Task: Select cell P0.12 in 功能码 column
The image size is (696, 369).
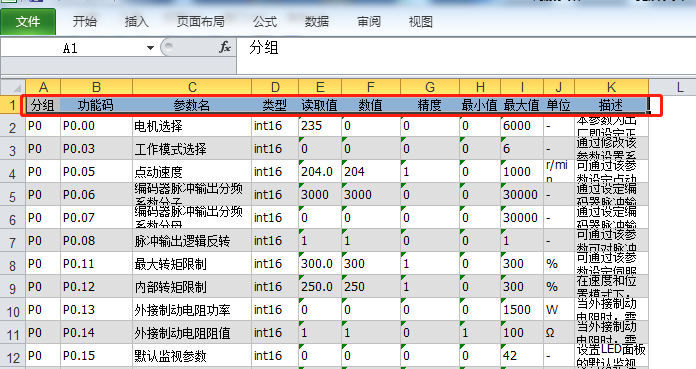Action: click(x=96, y=287)
